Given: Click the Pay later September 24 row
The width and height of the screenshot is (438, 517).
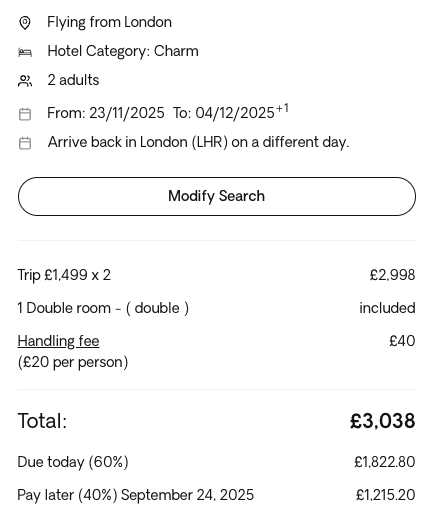Looking at the screenshot, I should pos(217,495).
